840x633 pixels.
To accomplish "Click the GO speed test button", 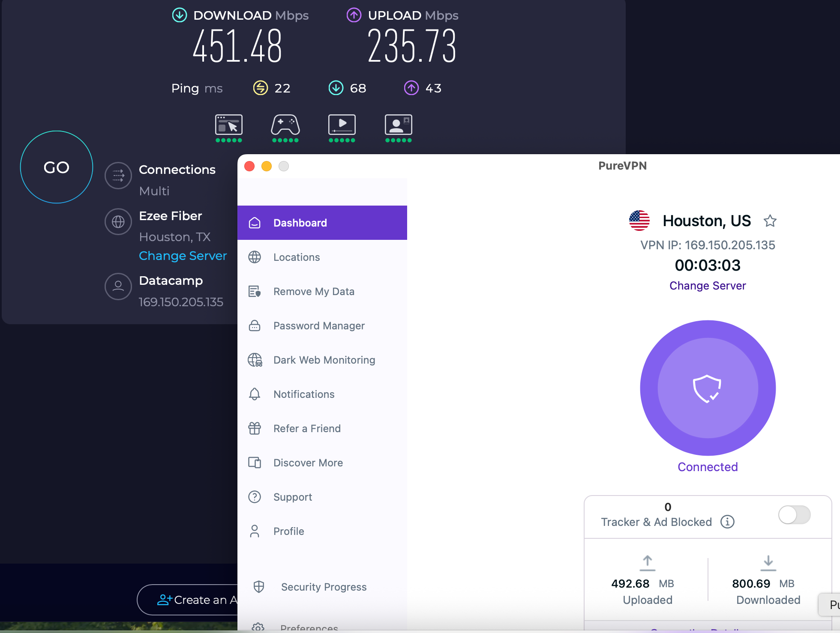I will pos(57,167).
